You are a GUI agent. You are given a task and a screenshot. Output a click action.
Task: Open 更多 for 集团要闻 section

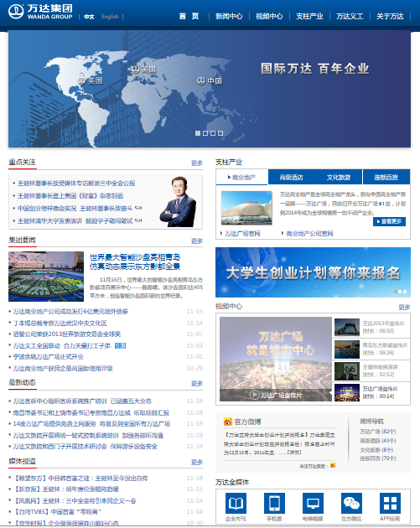tap(197, 241)
